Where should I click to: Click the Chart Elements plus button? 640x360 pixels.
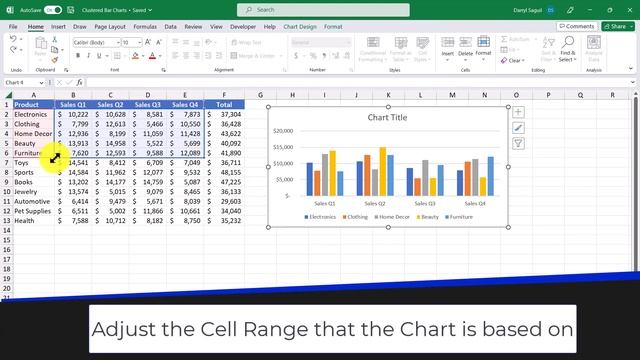(518, 112)
